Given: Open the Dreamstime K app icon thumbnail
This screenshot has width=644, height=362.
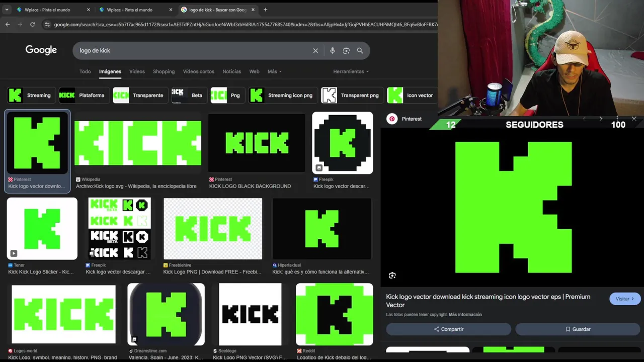Looking at the screenshot, I should point(166,314).
